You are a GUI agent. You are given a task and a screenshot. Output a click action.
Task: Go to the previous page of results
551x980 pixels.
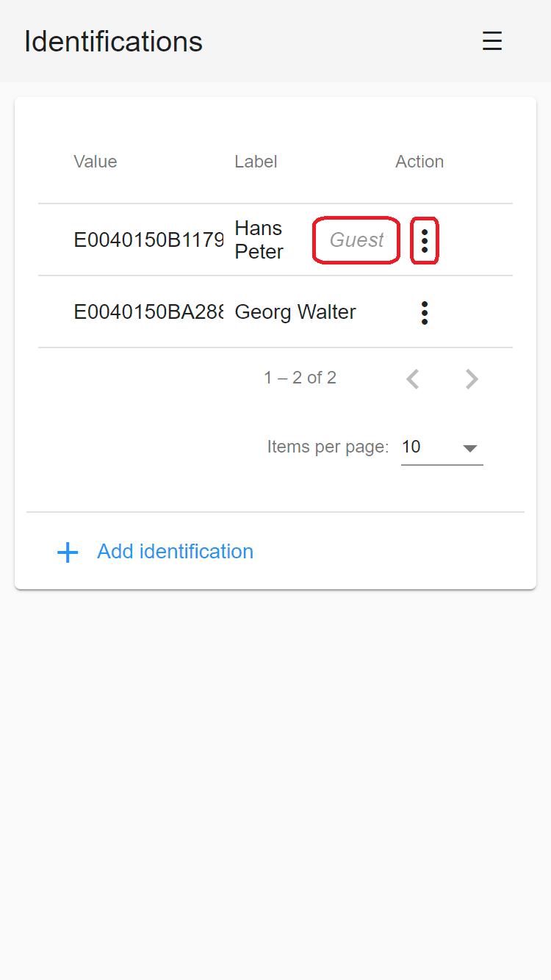tap(413, 379)
